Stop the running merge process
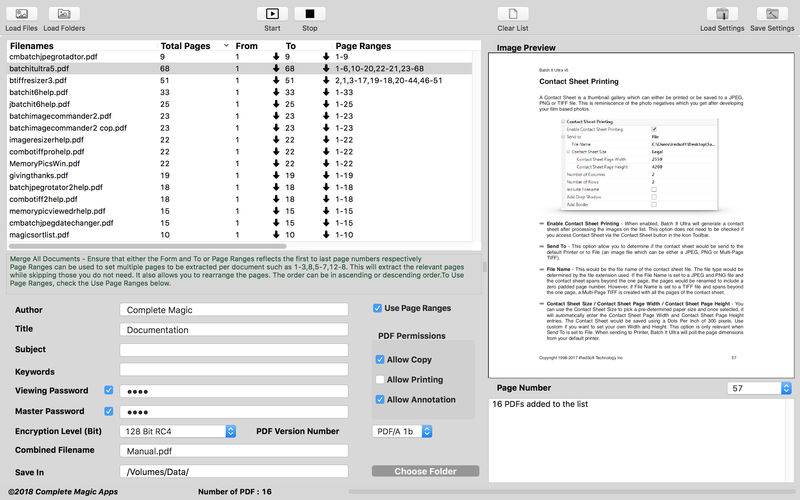 click(310, 14)
